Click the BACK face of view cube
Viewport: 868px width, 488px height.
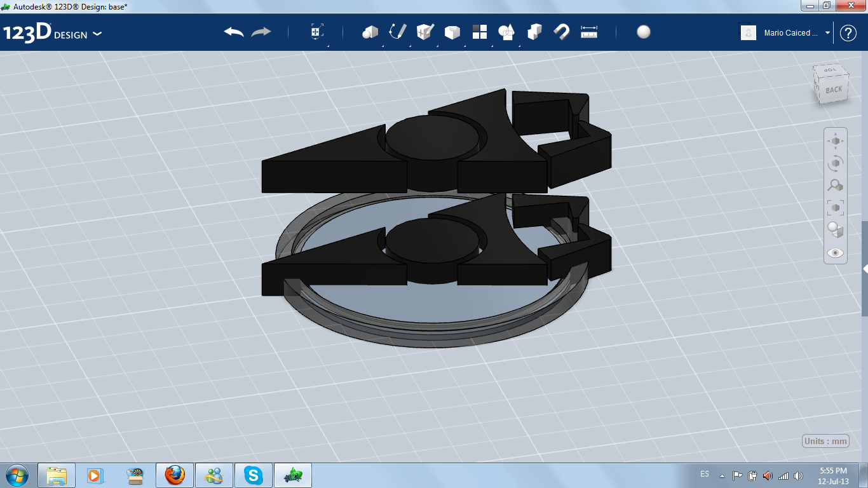[x=834, y=90]
